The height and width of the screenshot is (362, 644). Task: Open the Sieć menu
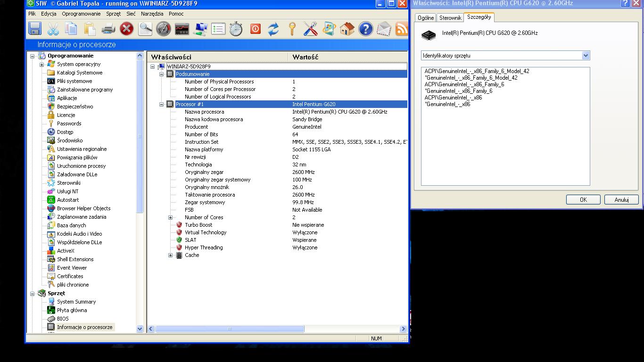pyautogui.click(x=131, y=14)
